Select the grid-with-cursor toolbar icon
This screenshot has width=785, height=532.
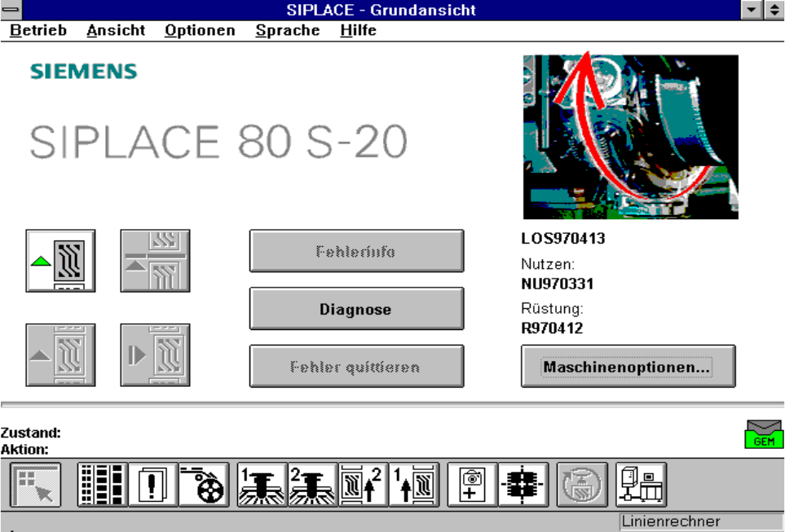click(x=36, y=485)
